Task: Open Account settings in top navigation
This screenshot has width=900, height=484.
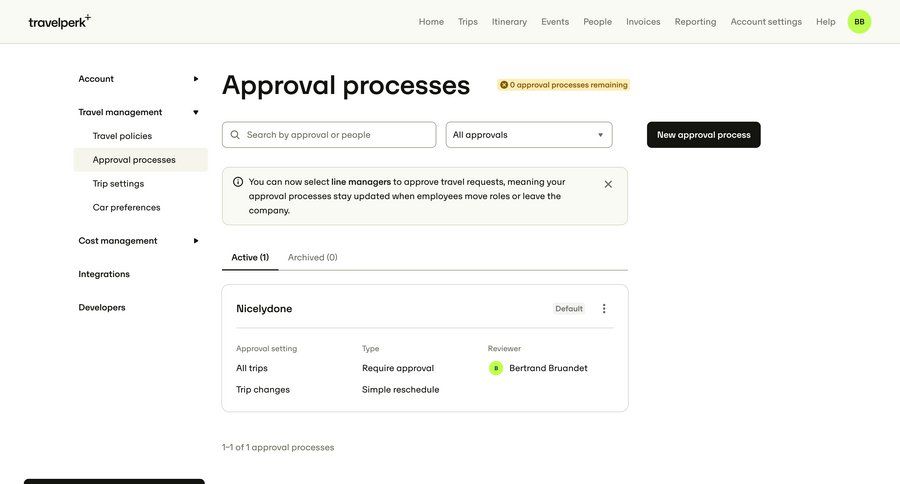Action: click(x=766, y=22)
